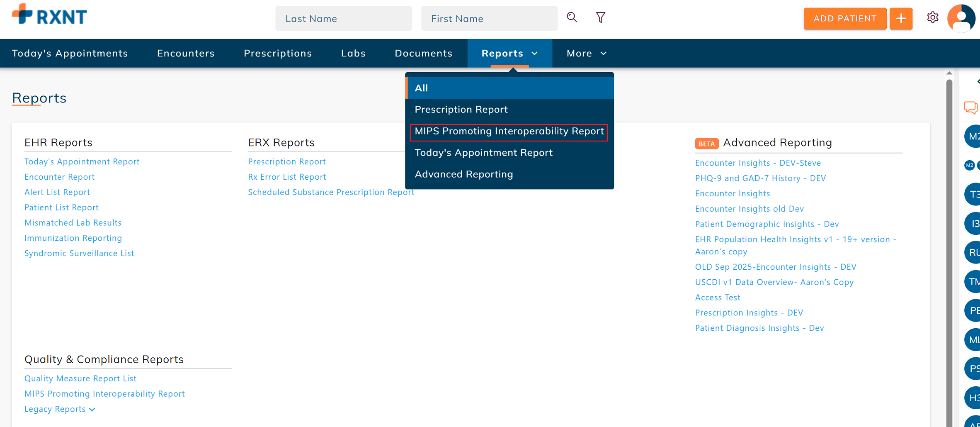Screen dimensions: 980x427
Task: Open Scheduled Substance Prescription Report link
Action: tap(331, 192)
